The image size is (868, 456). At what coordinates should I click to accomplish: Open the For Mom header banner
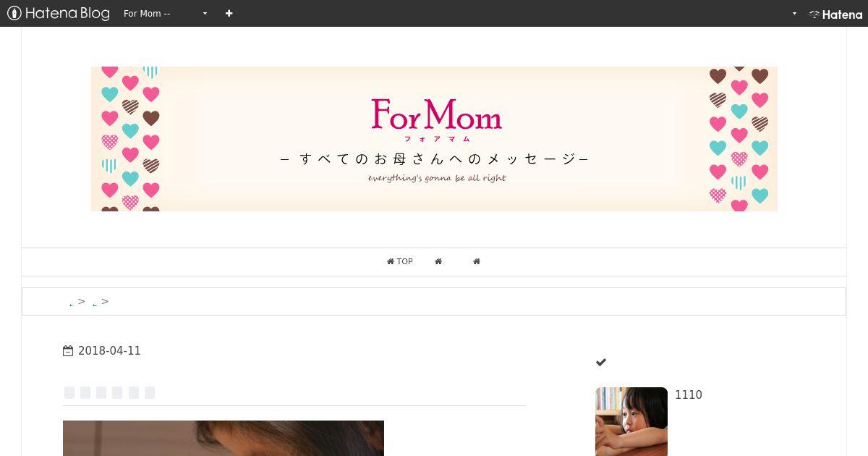coord(434,139)
